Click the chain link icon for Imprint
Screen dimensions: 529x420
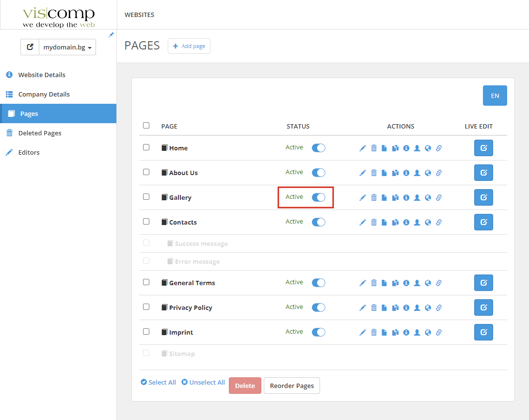click(x=439, y=333)
